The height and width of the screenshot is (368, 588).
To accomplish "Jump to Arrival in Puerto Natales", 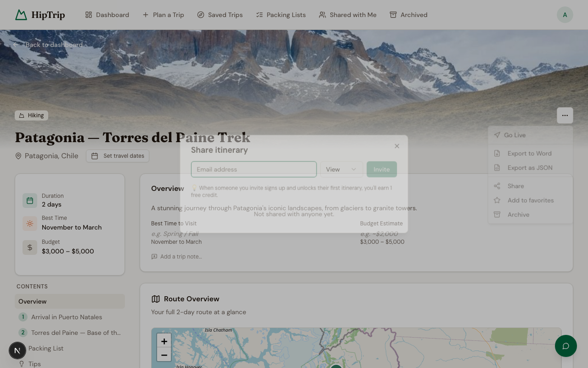I will [70, 317].
